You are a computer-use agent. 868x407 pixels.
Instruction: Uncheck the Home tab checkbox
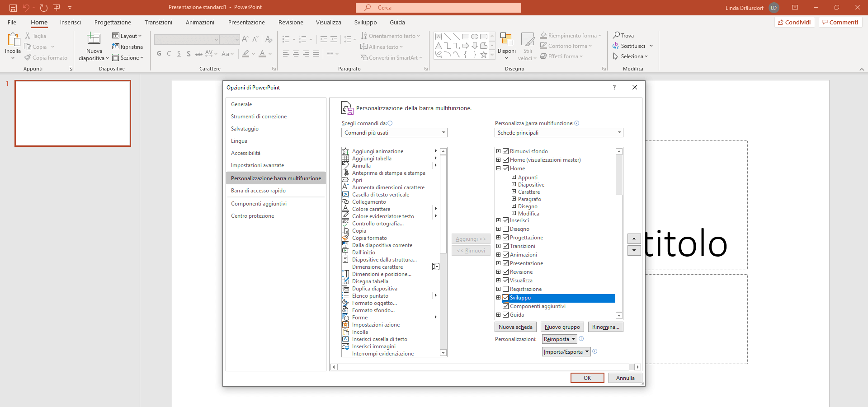[x=506, y=168]
